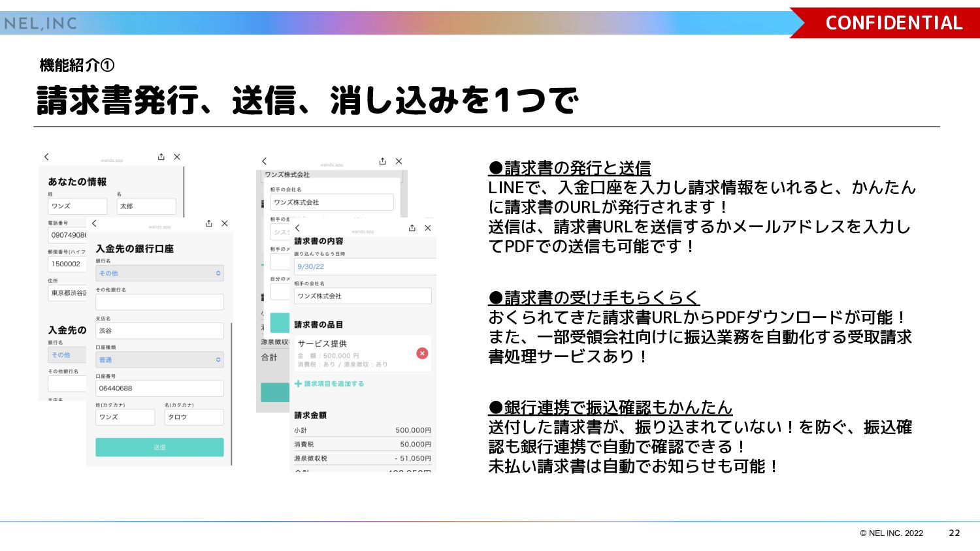Click 郵便番号 field showing 1500002

click(x=67, y=264)
